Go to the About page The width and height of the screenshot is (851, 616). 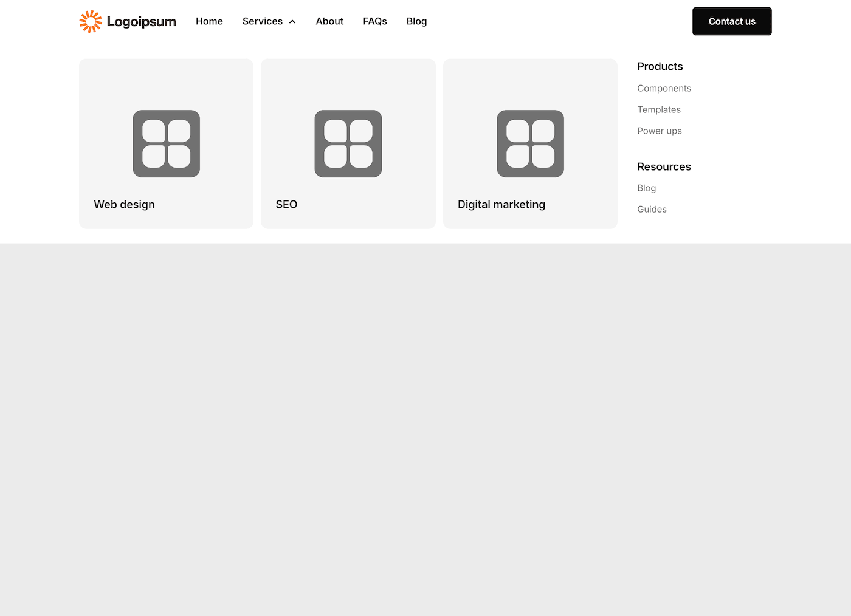pos(329,21)
